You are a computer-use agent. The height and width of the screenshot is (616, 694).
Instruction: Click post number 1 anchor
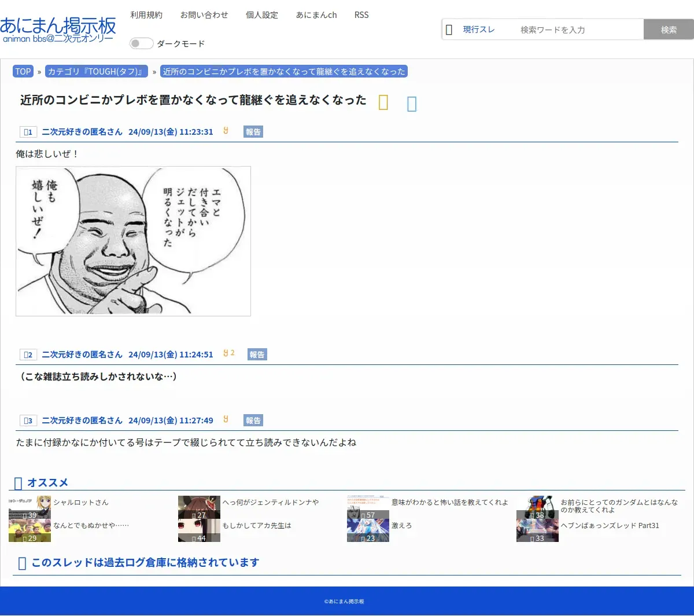[x=28, y=132]
